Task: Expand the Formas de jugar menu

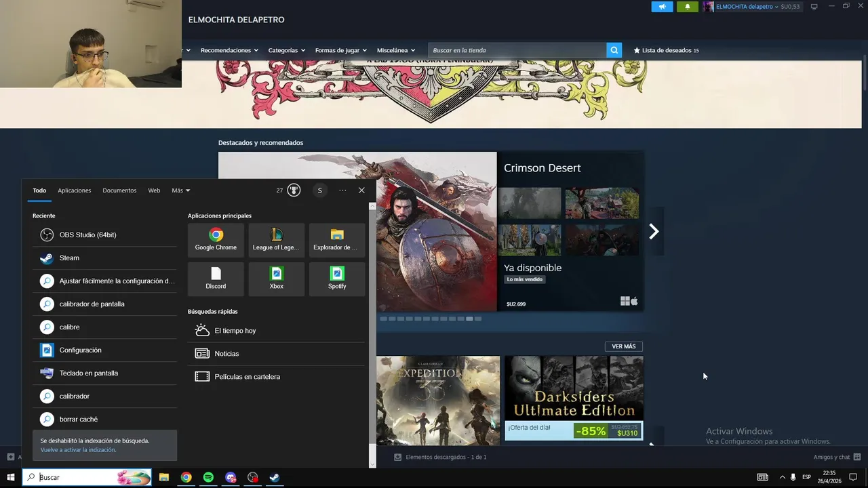Action: click(340, 50)
